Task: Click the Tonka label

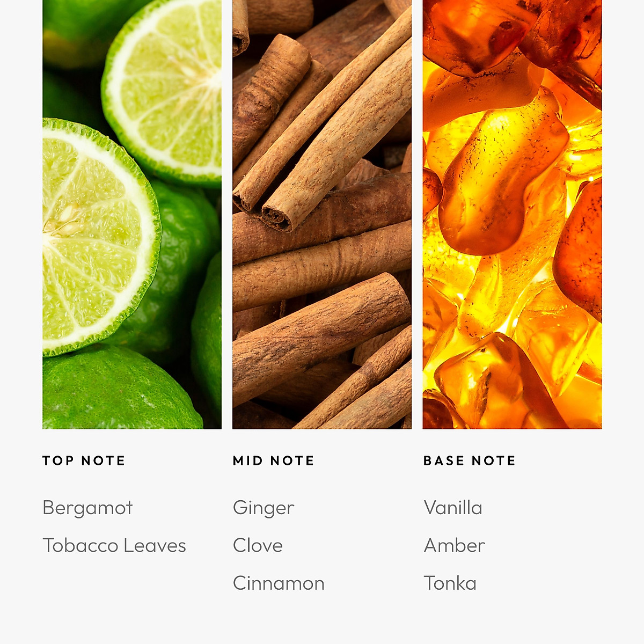Action: click(450, 583)
